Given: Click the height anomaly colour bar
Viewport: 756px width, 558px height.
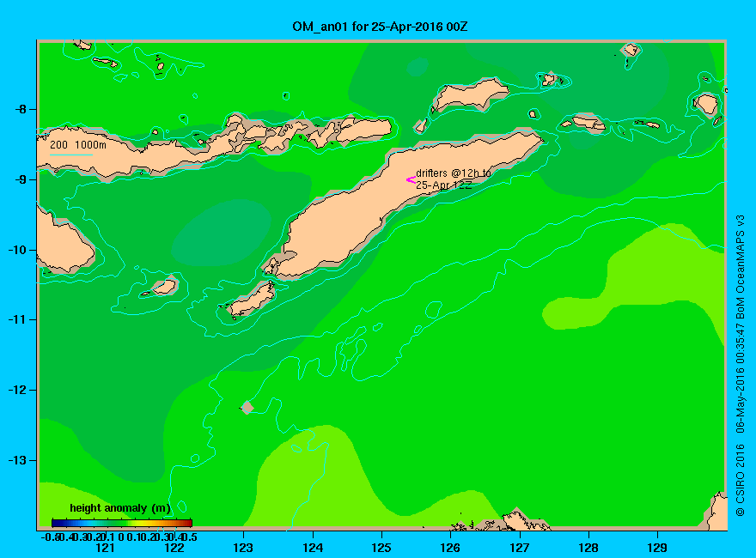Looking at the screenshot, I should (x=122, y=523).
